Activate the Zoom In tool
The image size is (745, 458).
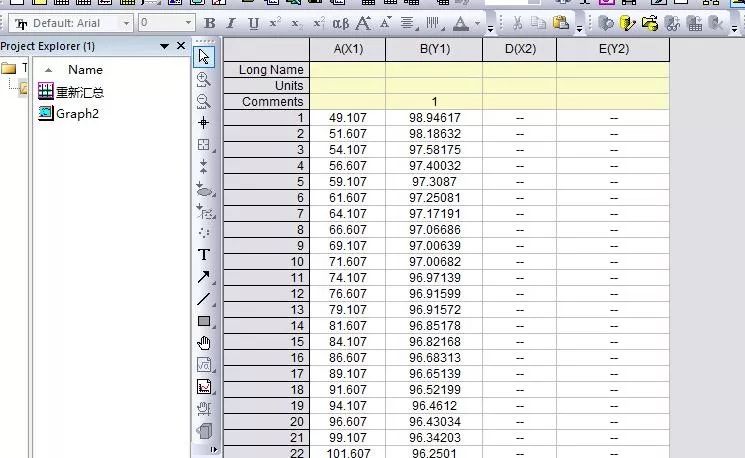(204, 79)
